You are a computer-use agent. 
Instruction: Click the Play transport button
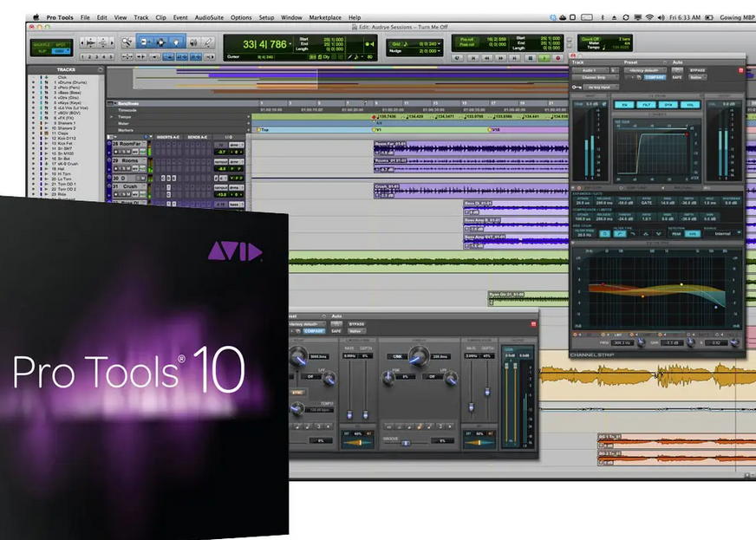click(x=544, y=58)
